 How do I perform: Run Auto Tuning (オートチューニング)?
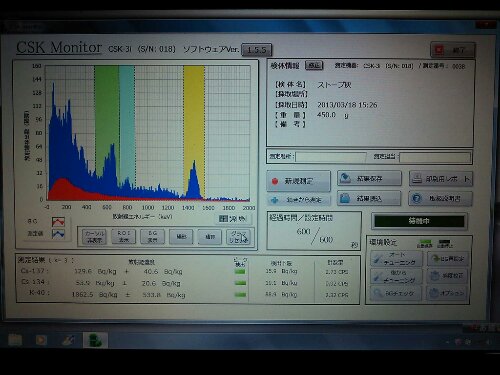click(396, 259)
